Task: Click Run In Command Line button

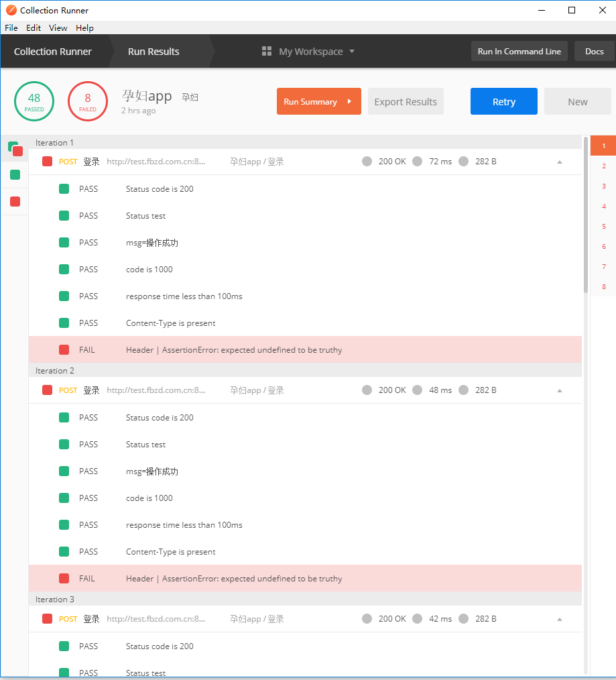Action: coord(519,51)
